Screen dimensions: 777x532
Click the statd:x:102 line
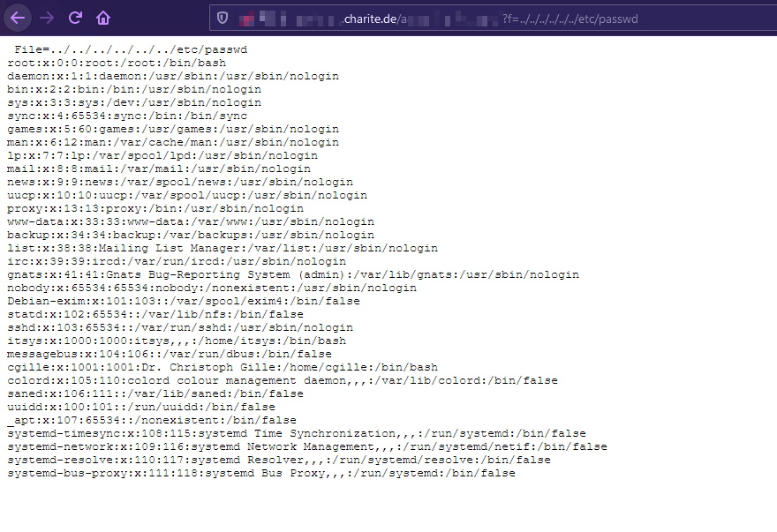pos(155,315)
